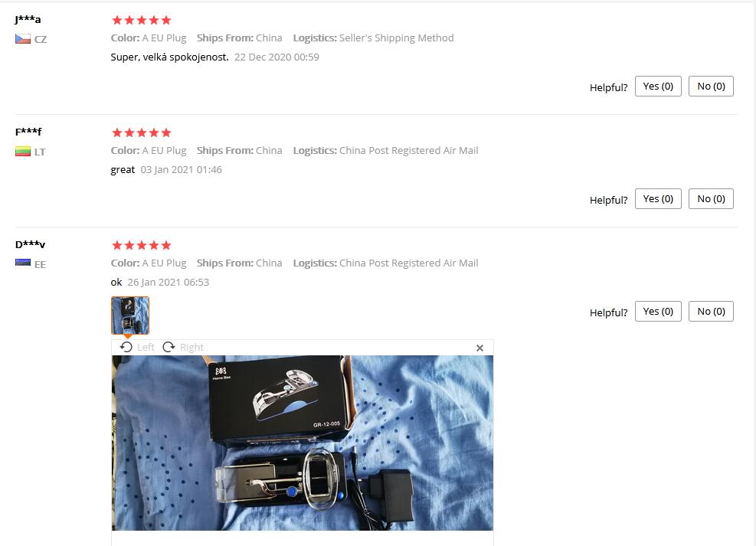Vote No on D***v's 'ok' review
Screen dimensions: 756x546
tap(711, 312)
